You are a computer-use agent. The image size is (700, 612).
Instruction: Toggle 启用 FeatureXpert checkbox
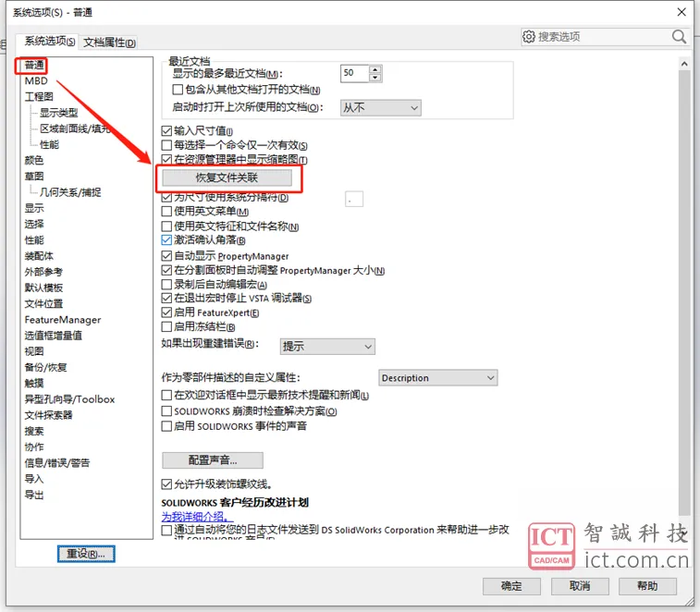pyautogui.click(x=166, y=312)
